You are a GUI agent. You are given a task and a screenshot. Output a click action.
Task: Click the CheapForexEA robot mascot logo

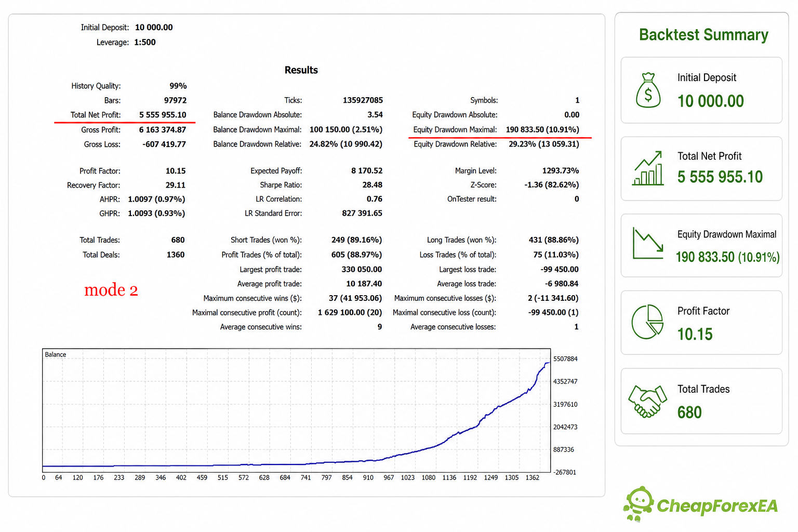(639, 503)
